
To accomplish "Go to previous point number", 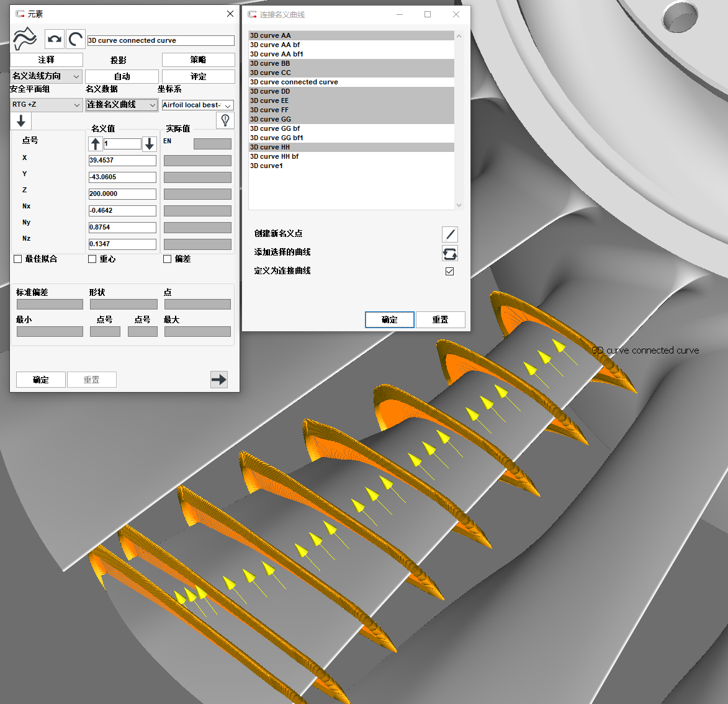I will tap(96, 144).
